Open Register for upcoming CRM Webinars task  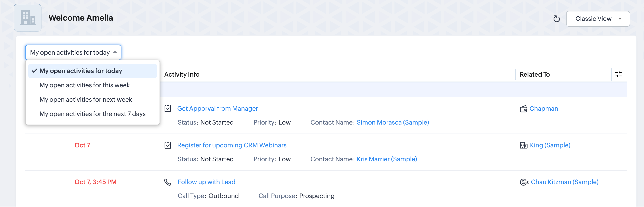point(232,145)
